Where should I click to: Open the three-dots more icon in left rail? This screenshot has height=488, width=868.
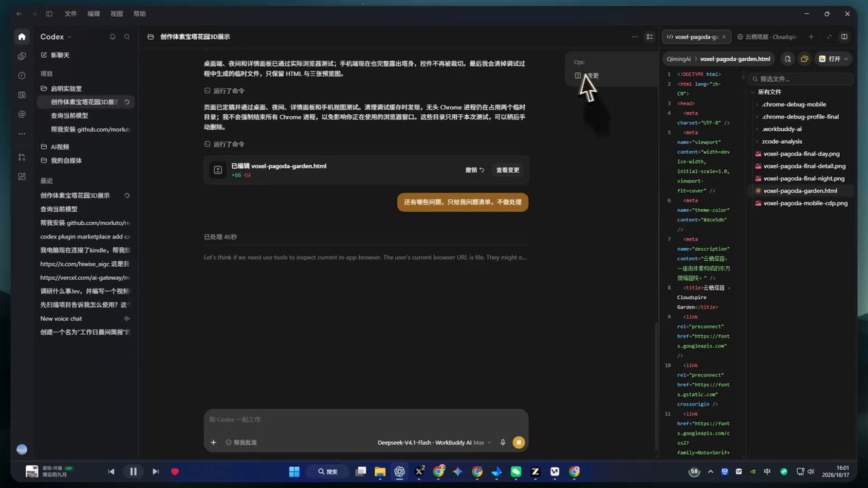coord(22,134)
